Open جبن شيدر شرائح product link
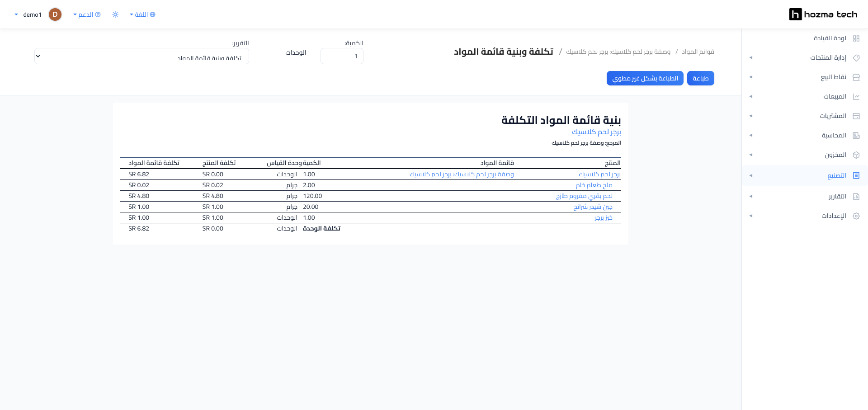Image resolution: width=868 pixels, height=410 pixels. pos(593,207)
